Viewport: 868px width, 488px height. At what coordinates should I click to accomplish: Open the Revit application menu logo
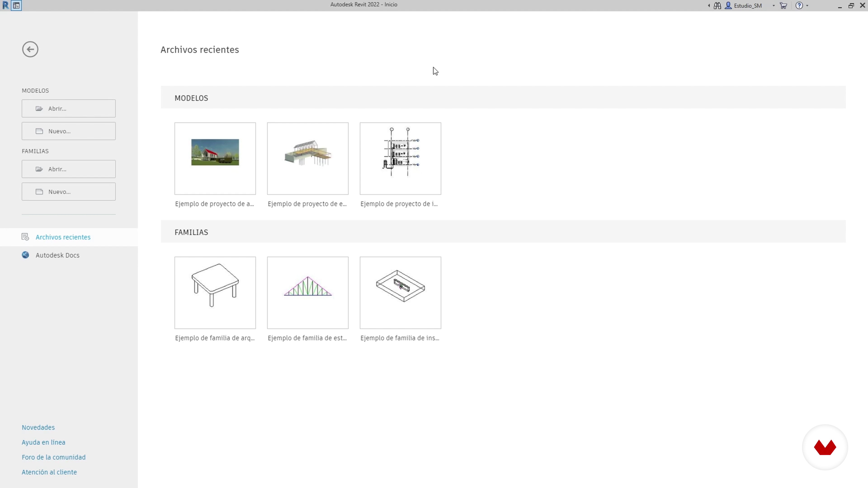[5, 5]
